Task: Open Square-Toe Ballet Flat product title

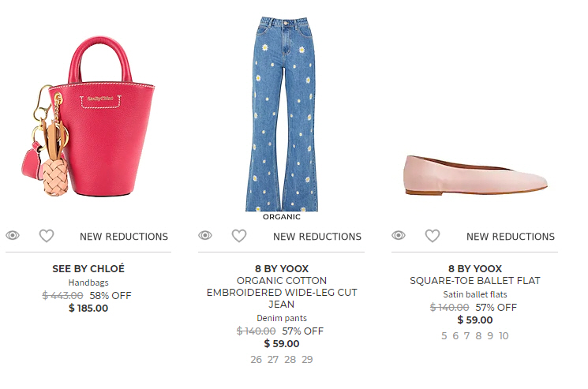Action: pos(475,281)
